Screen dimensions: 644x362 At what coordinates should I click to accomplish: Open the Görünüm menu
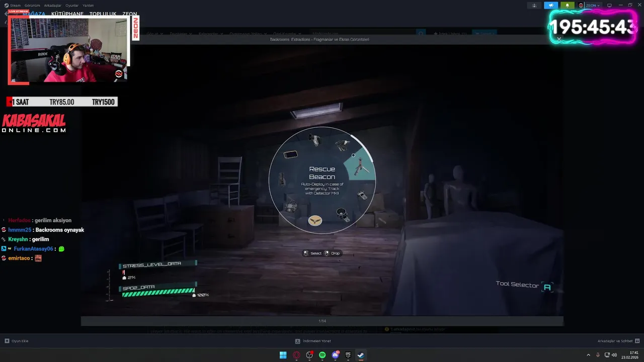click(x=32, y=5)
